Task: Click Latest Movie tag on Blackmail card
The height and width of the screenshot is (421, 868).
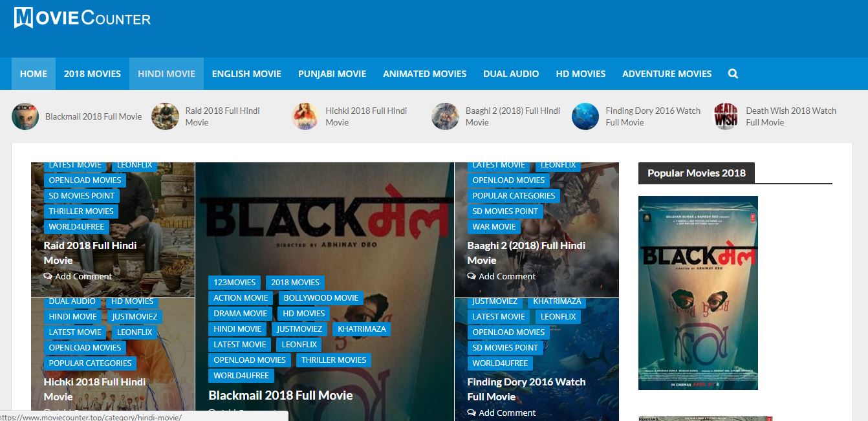Action: pos(240,344)
